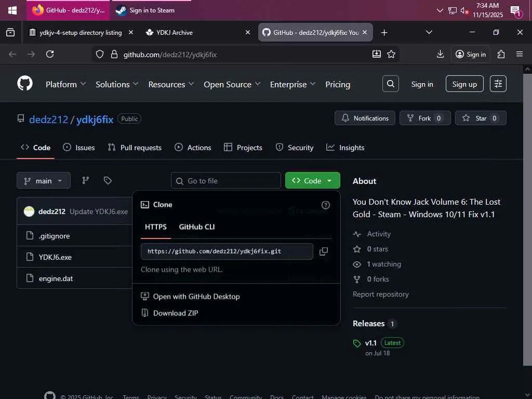Screen dimensions: 532x399
Task: Expand the Enterprise menu
Action: tap(293, 85)
